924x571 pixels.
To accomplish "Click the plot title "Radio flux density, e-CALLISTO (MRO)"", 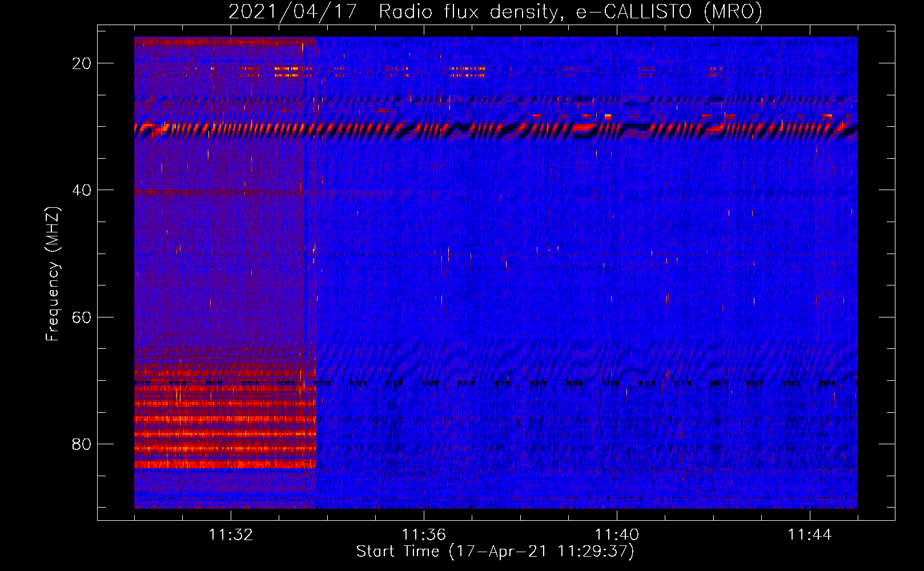I will [x=571, y=12].
